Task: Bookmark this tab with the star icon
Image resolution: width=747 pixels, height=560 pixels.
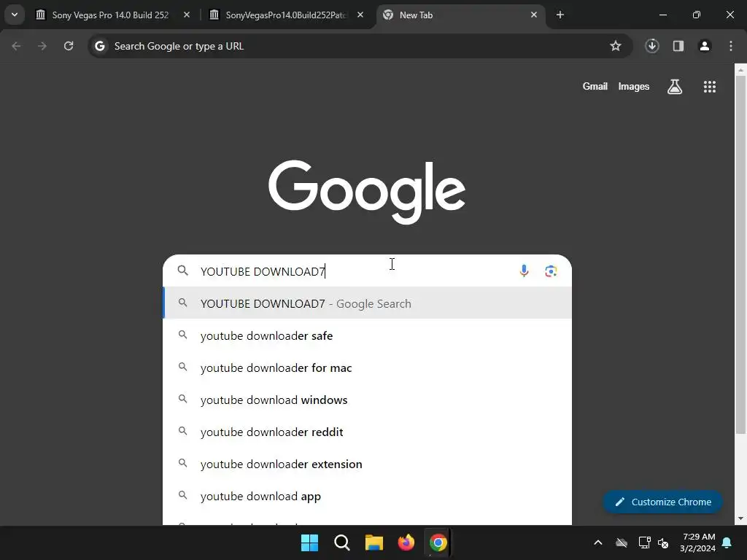Action: point(616,46)
